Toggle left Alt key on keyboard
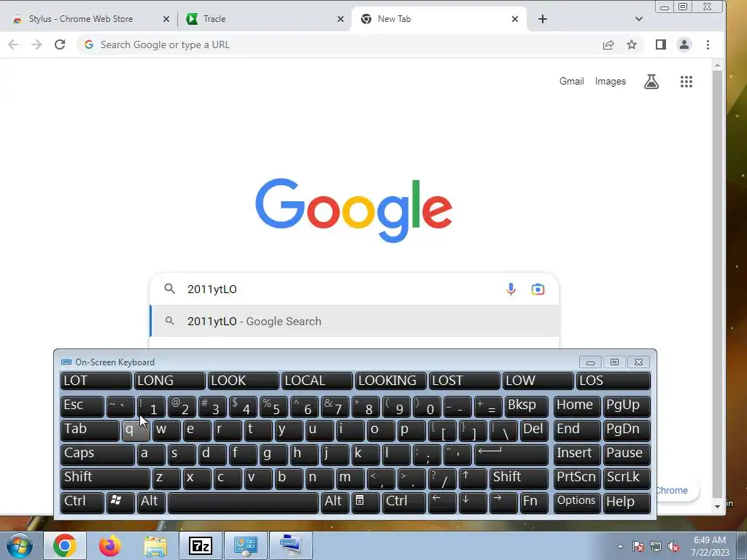This screenshot has height=560, width=747. (x=151, y=502)
